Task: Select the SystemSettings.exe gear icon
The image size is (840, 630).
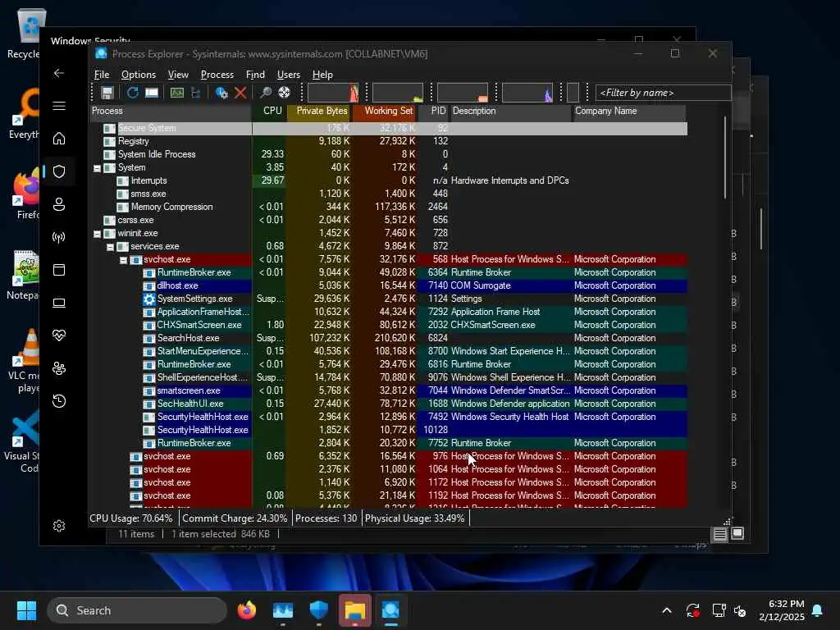Action: click(149, 299)
